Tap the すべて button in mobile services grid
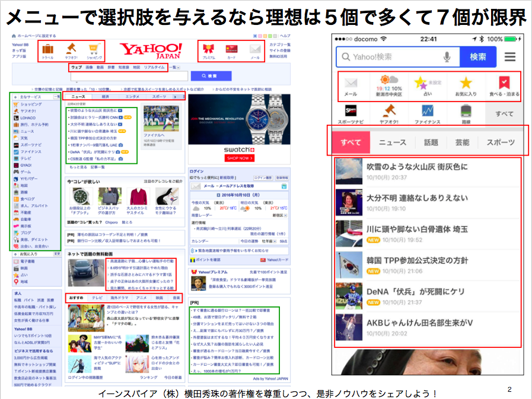Screen dimensions: 532x399 click(x=504, y=114)
